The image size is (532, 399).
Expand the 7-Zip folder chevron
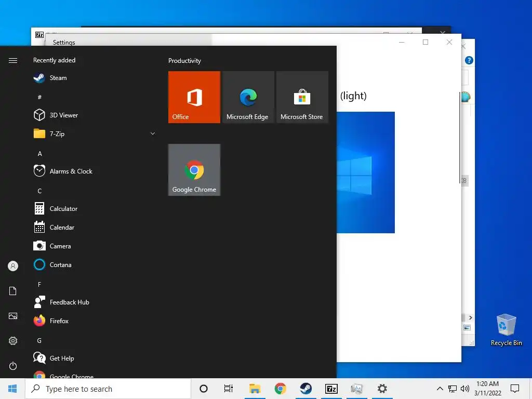click(x=153, y=134)
